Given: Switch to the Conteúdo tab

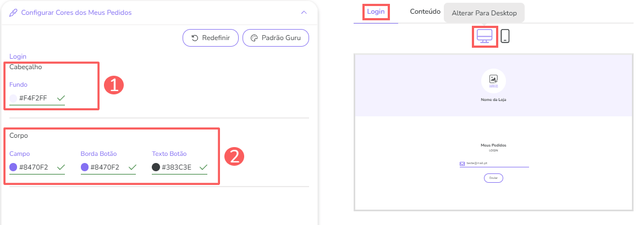Looking at the screenshot, I should pos(425,12).
